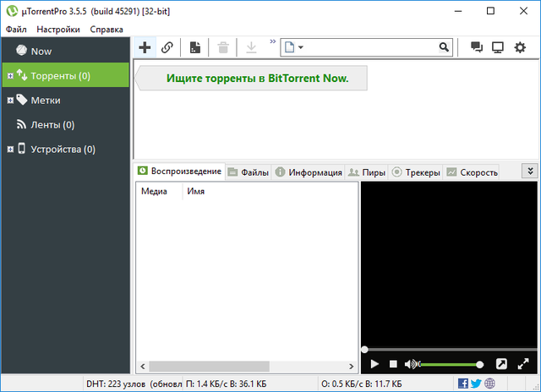The image size is (541, 392).
Task: Click the Add Torrent from URL link icon
Action: (167, 47)
